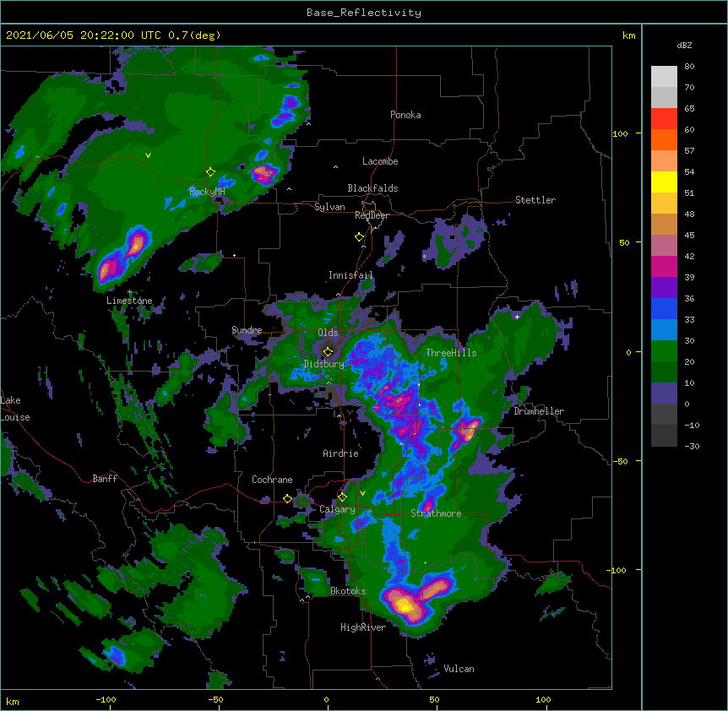Click the -100 tick on right axis

pyautogui.click(x=617, y=570)
